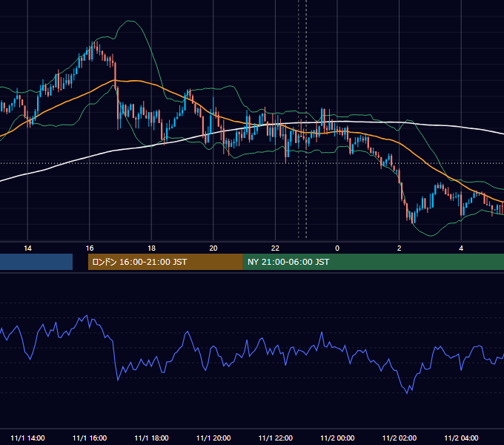Click the '11/1 22:00' time label
This screenshot has width=504, height=445.
point(276,438)
